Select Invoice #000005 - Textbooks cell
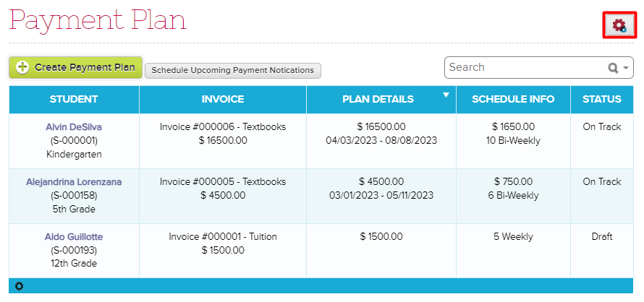 (223, 196)
